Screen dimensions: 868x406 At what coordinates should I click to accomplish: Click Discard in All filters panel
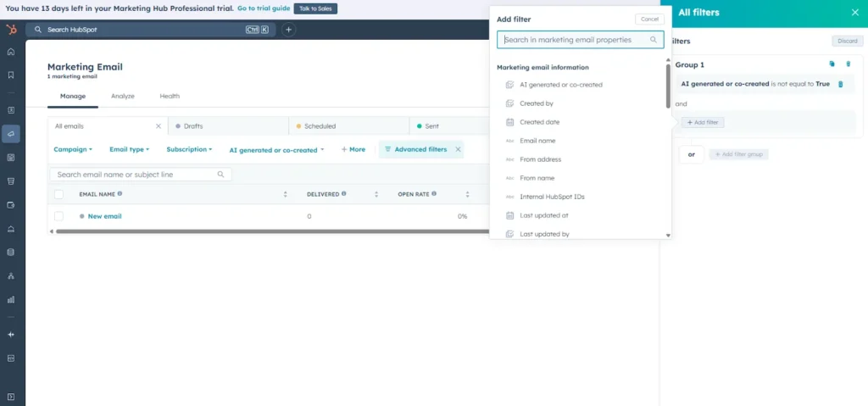coord(847,41)
